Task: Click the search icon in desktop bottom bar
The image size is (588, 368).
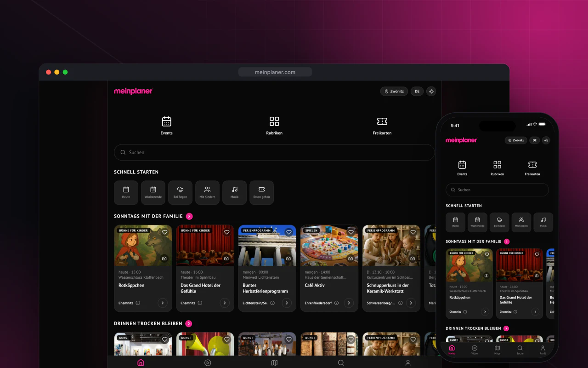Action: click(x=341, y=362)
